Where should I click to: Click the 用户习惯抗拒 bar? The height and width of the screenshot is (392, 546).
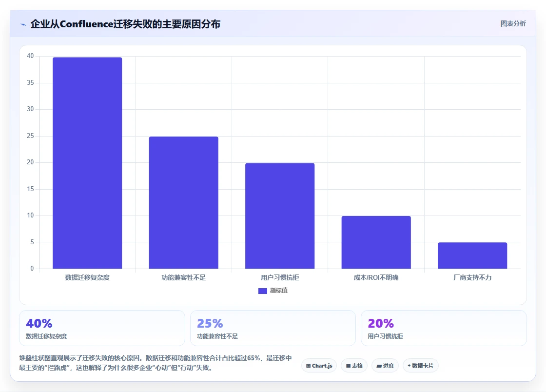[x=280, y=216]
